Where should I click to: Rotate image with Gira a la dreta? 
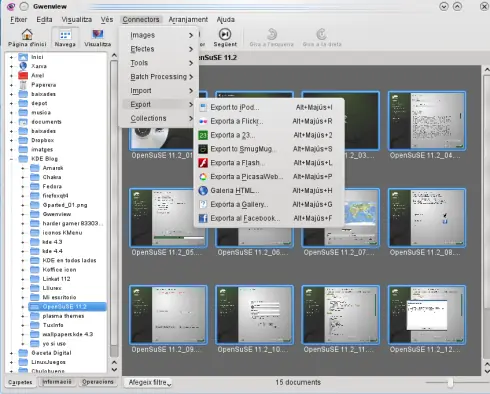coord(322,38)
